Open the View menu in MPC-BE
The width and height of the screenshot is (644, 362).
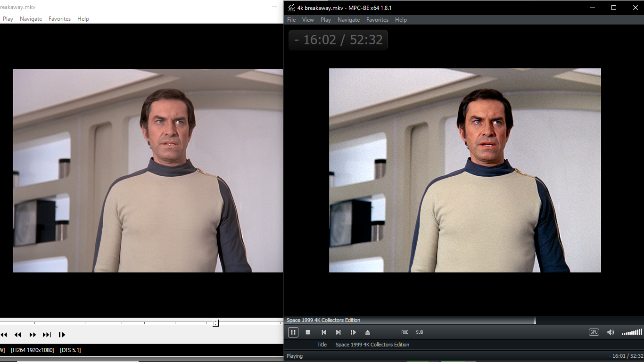(308, 20)
